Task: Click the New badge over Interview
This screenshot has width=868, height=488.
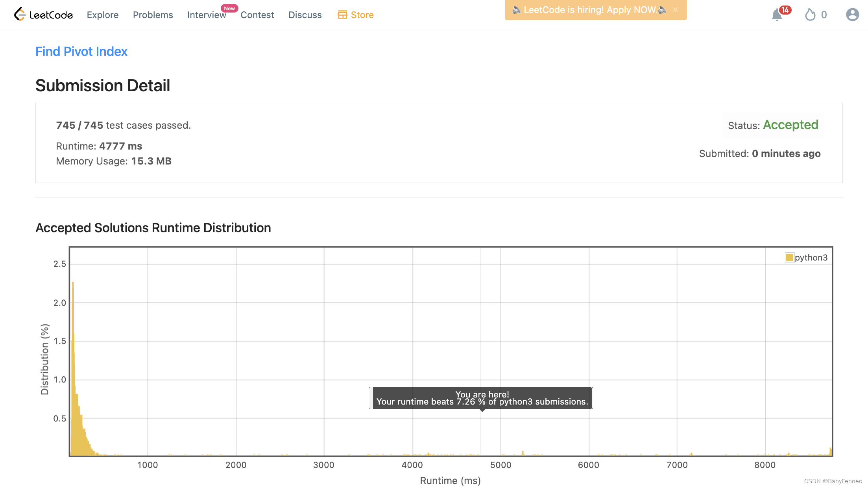Action: (229, 8)
